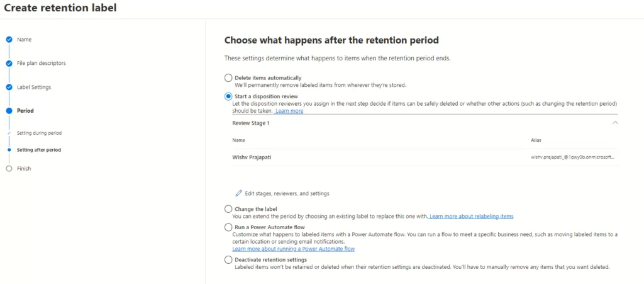Screen dimensions: 644x284
Task: Select Delete items automatically option
Action: tap(228, 78)
